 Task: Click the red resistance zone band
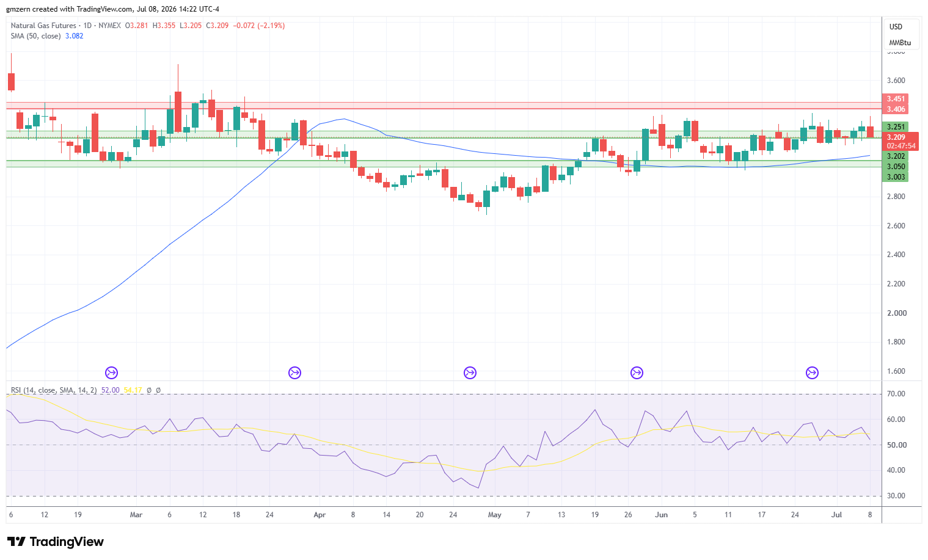pyautogui.click(x=444, y=106)
